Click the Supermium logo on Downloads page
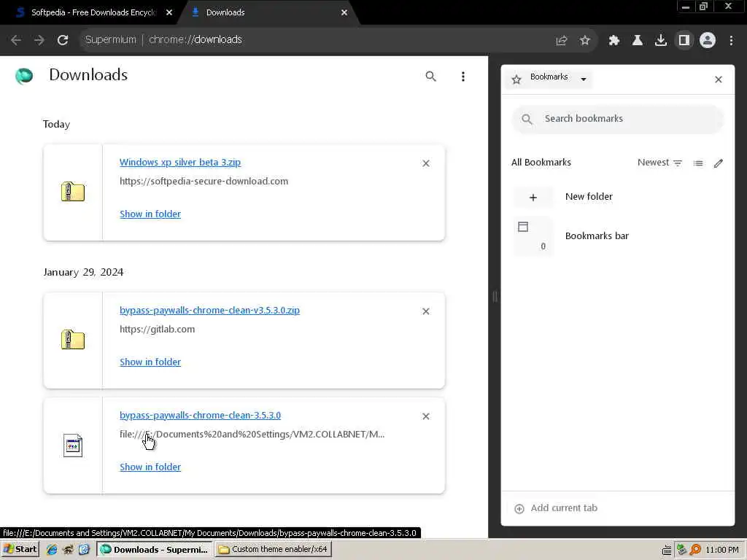747x560 pixels. [24, 76]
